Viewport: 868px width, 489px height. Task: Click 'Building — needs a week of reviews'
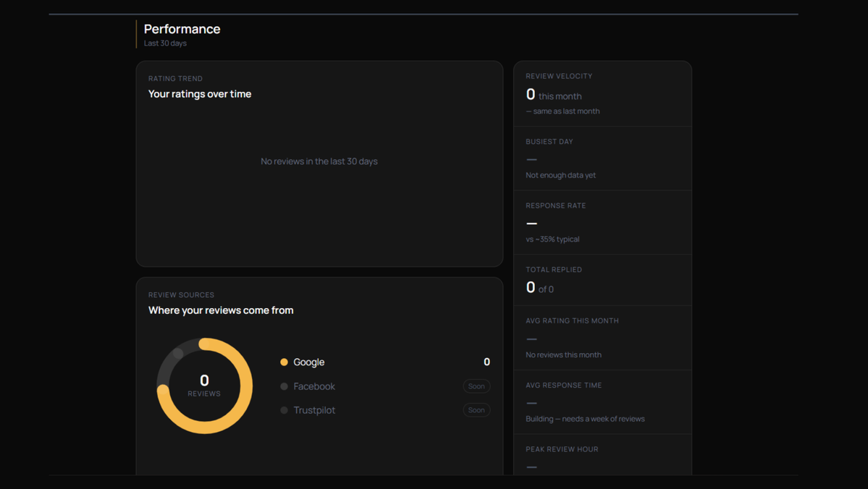(x=585, y=419)
